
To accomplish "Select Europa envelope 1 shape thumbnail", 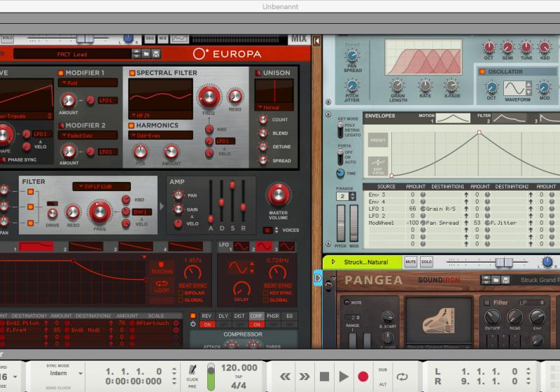I will pos(36,246).
